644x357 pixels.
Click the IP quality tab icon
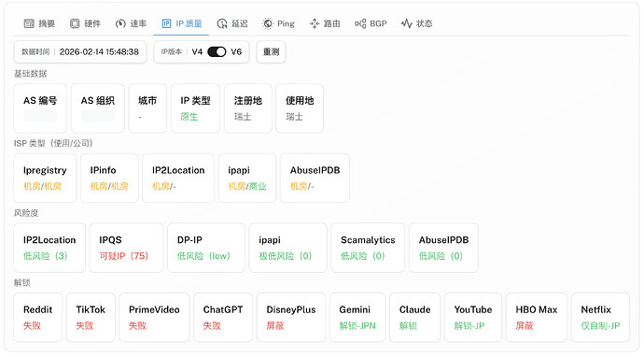[x=166, y=23]
